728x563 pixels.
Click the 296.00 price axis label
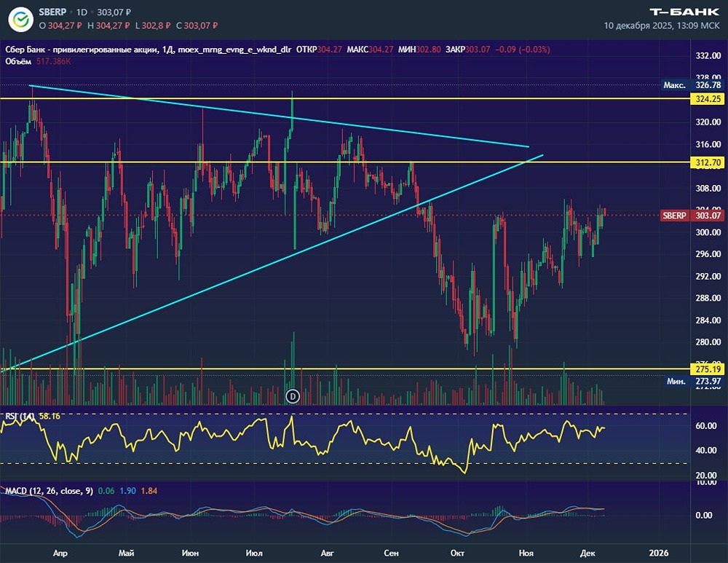[x=708, y=254]
